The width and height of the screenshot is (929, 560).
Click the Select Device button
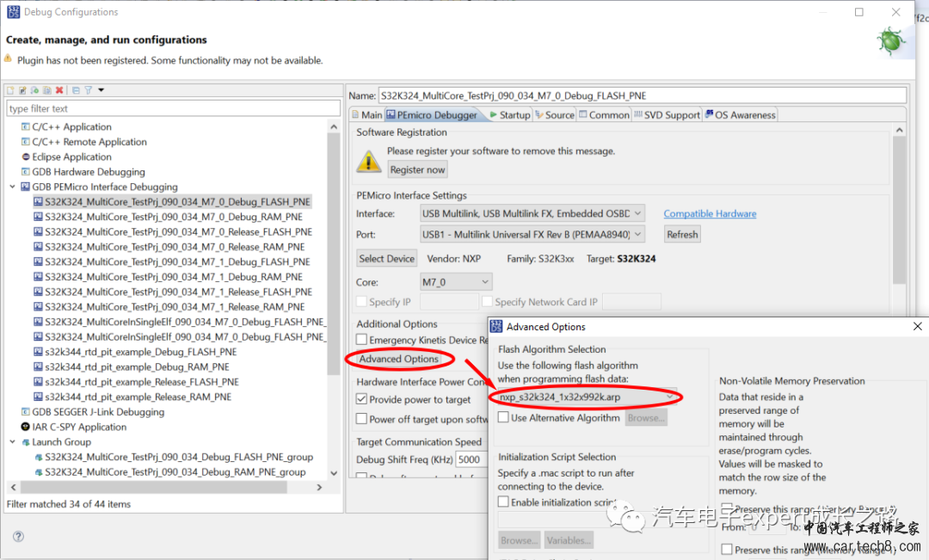coord(386,258)
